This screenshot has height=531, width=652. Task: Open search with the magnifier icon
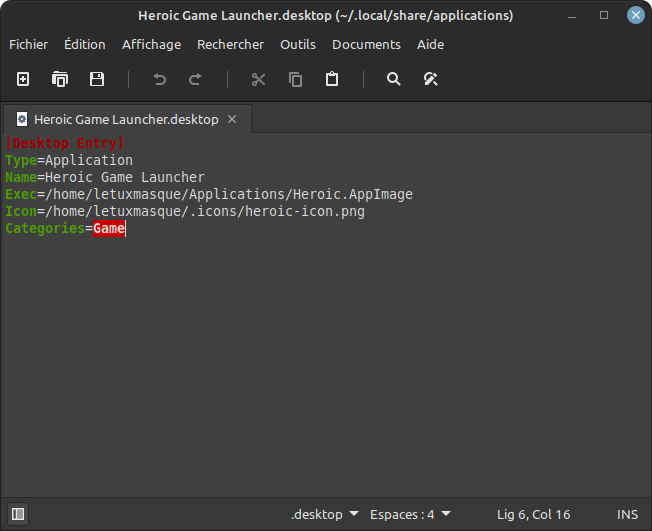[x=393, y=79]
